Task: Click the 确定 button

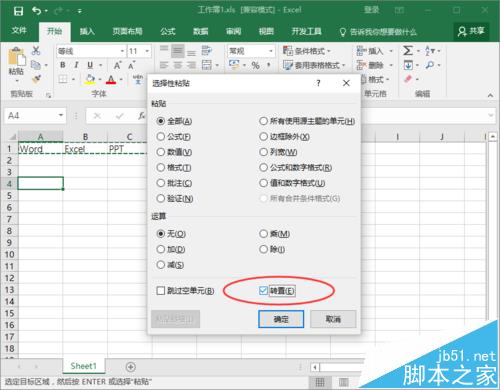Action: click(x=281, y=319)
